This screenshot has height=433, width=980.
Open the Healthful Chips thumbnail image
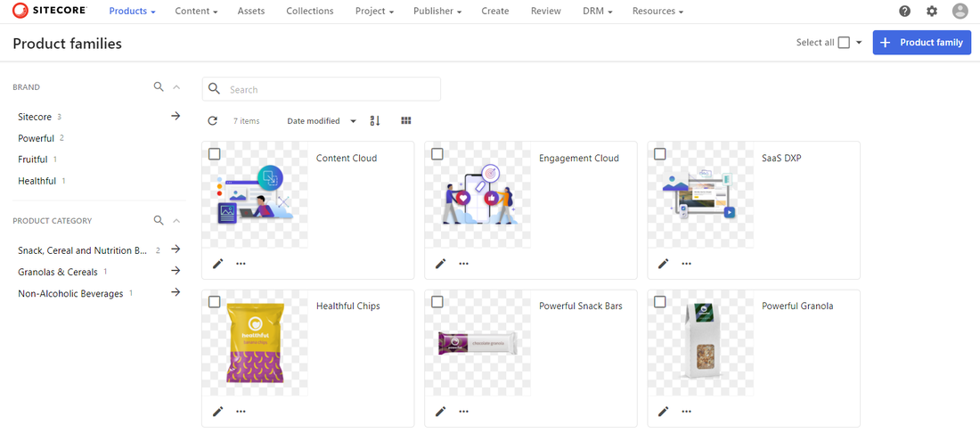[x=255, y=343]
